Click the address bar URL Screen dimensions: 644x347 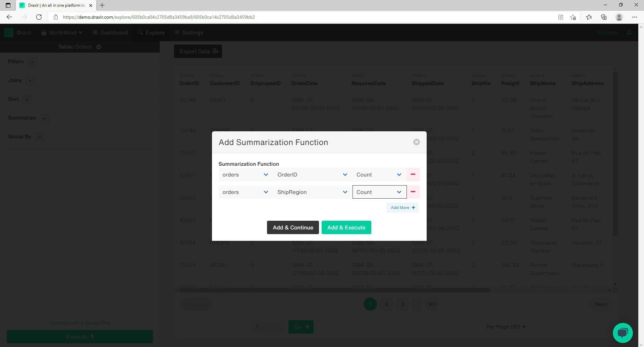pos(159,17)
